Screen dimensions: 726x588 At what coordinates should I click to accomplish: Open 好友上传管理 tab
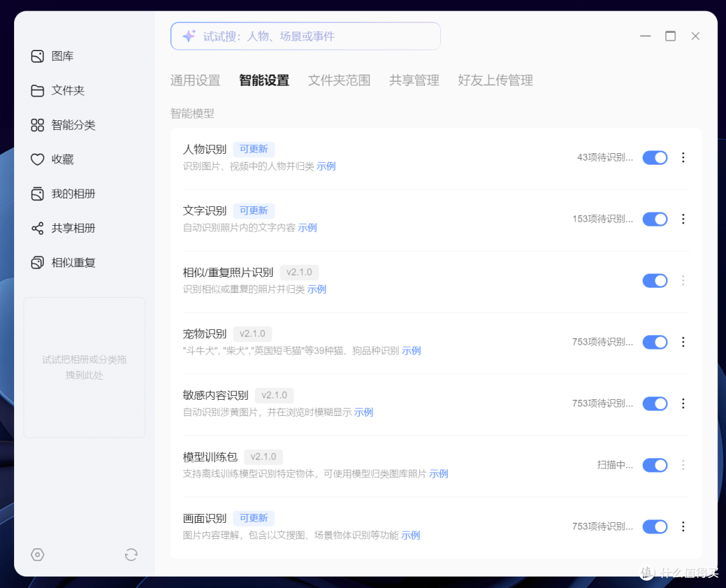(x=495, y=80)
